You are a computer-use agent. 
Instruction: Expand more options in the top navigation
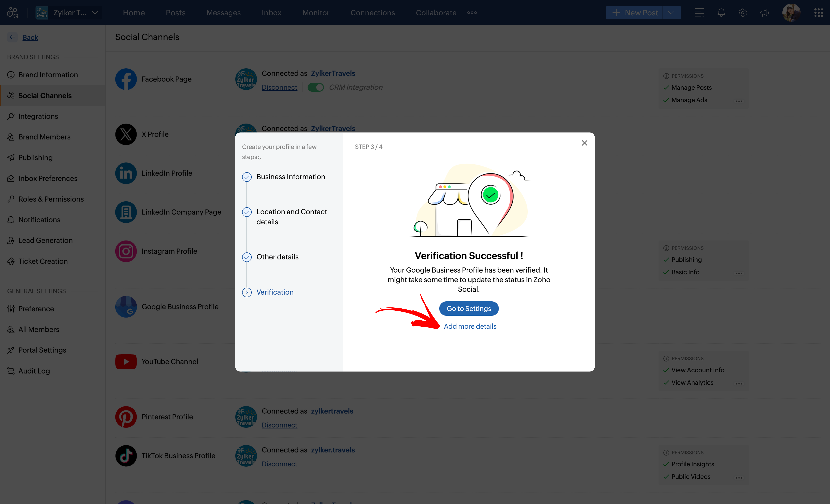(x=472, y=13)
